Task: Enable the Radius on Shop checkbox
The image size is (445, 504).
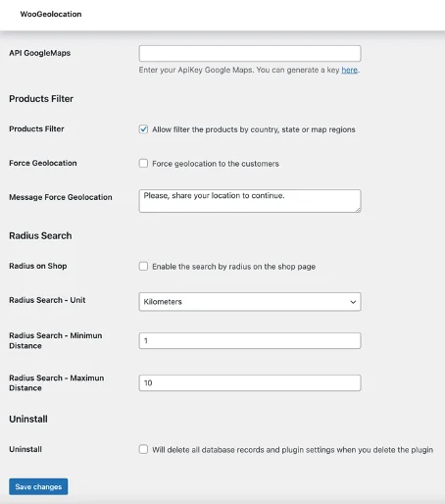Action: coord(143,266)
